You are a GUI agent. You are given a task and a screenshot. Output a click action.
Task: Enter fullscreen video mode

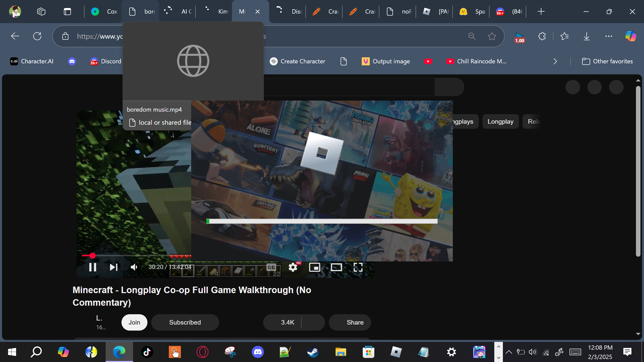click(358, 267)
